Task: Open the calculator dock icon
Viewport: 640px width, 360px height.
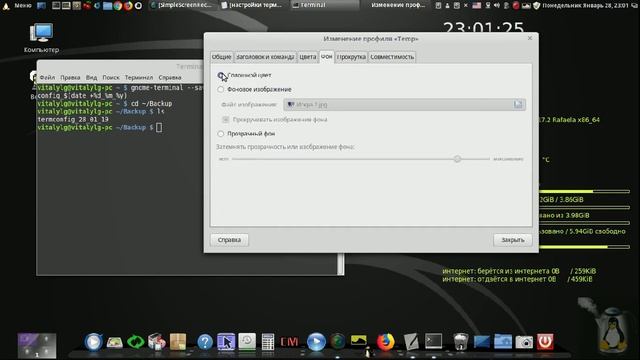Action: pyautogui.click(x=268, y=342)
